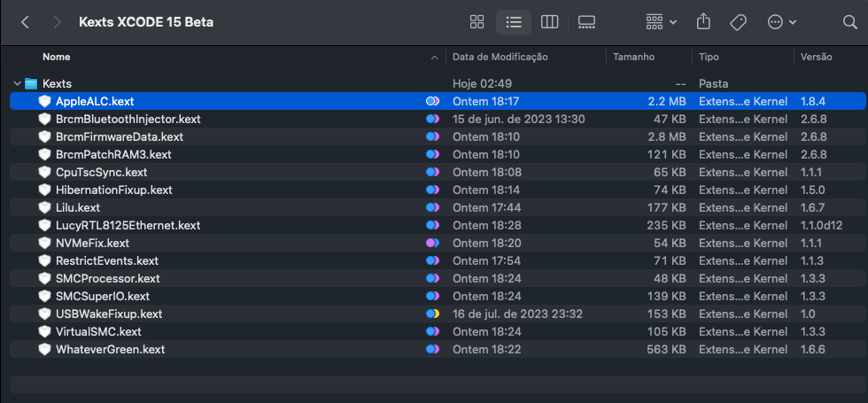Viewport: 868px width, 403px height.
Task: Switch to icon view
Action: point(477,22)
